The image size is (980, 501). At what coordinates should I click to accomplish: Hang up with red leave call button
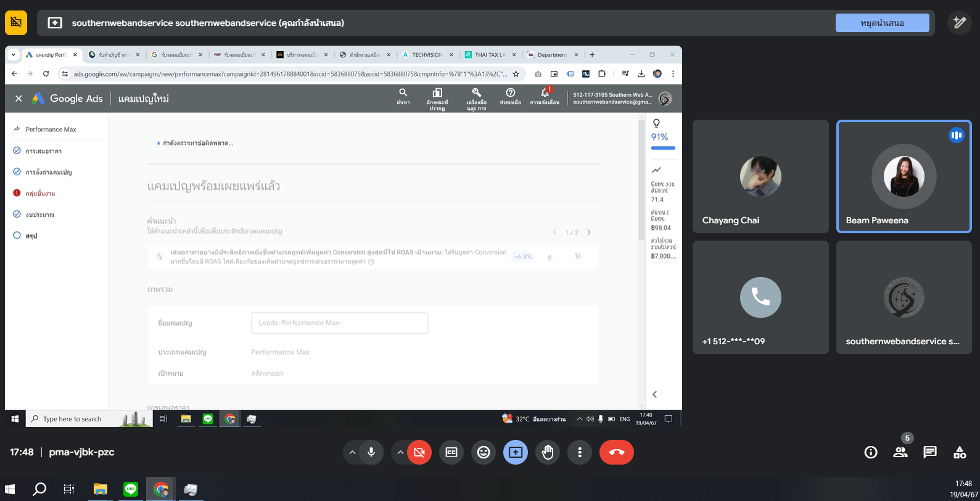(616, 452)
